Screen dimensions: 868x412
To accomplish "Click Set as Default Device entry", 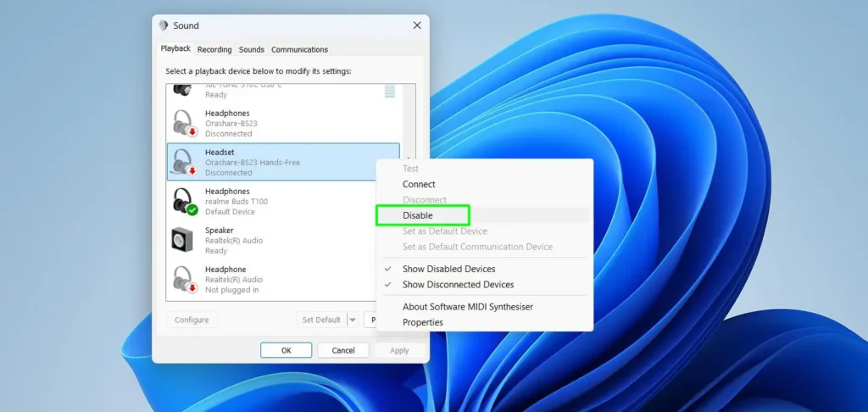I will (444, 231).
